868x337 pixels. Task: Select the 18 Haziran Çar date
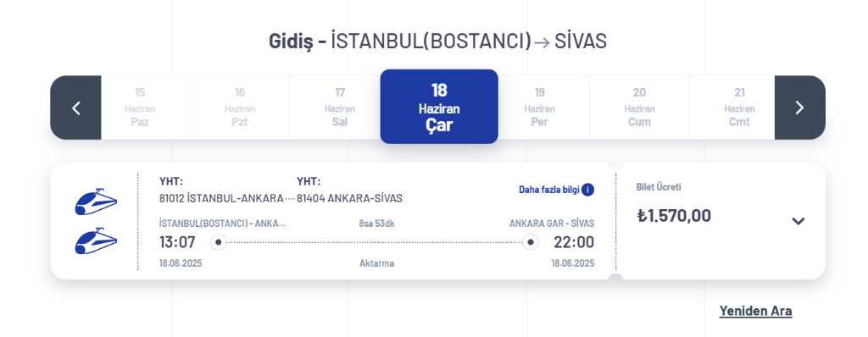point(439,106)
